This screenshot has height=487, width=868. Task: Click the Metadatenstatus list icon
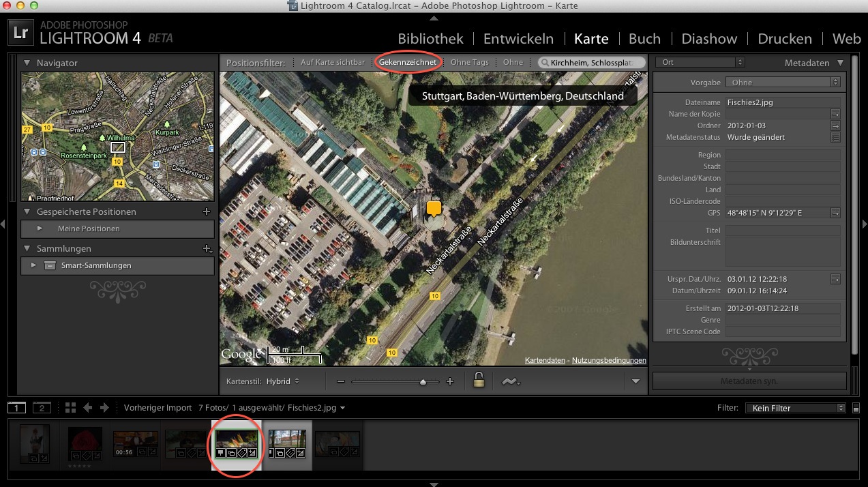pyautogui.click(x=835, y=137)
